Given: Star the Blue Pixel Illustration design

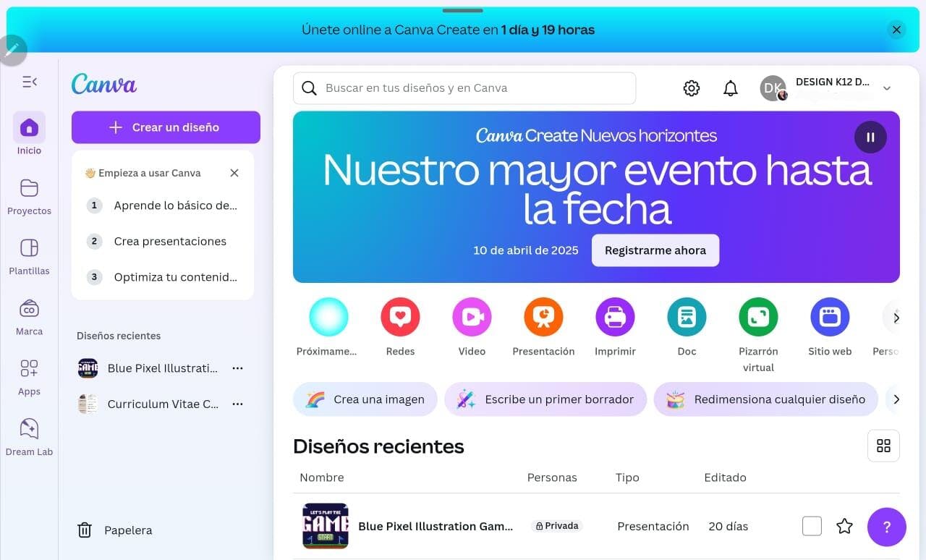Looking at the screenshot, I should pos(844,526).
